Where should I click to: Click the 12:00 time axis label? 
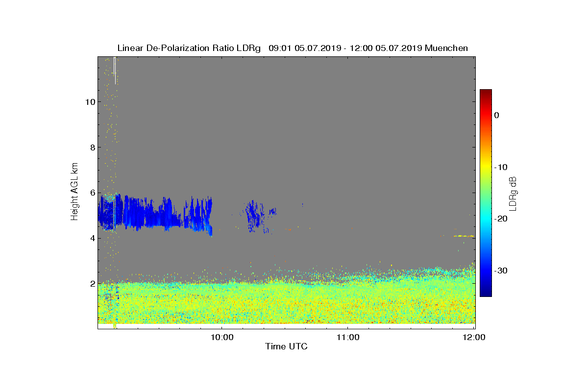[x=474, y=337]
